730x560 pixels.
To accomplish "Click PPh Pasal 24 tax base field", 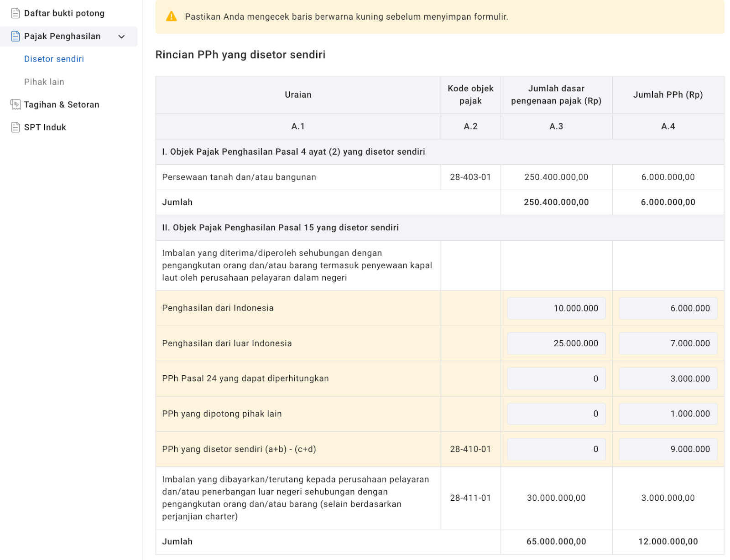I will [x=556, y=379].
